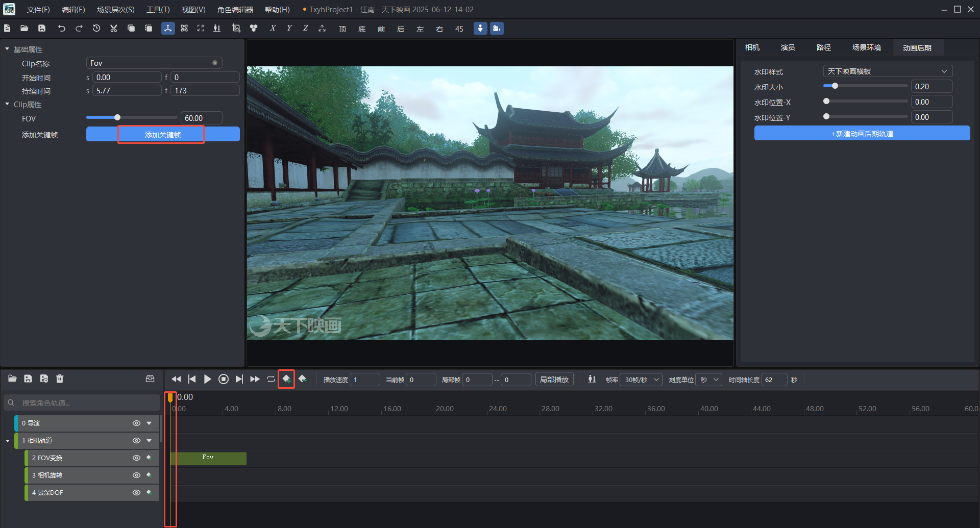The width and height of the screenshot is (980, 528).
Task: Switch to front view 前
Action: [381, 29]
